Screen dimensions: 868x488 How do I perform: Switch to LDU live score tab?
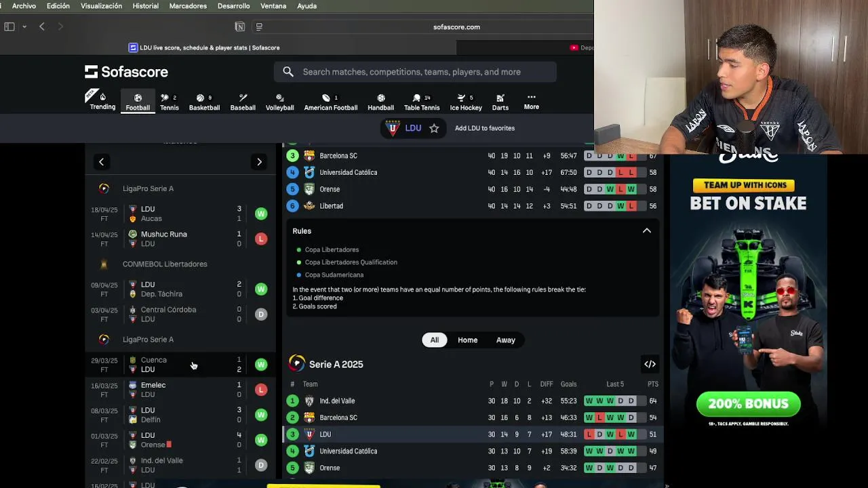[203, 47]
